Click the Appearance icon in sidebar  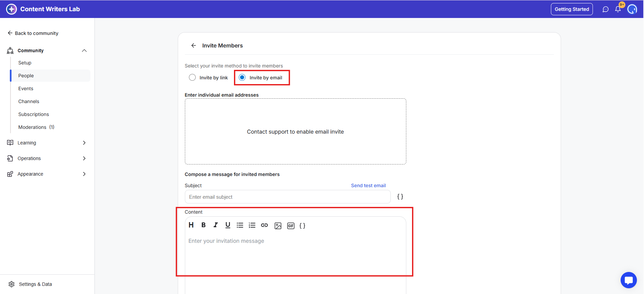(x=10, y=174)
